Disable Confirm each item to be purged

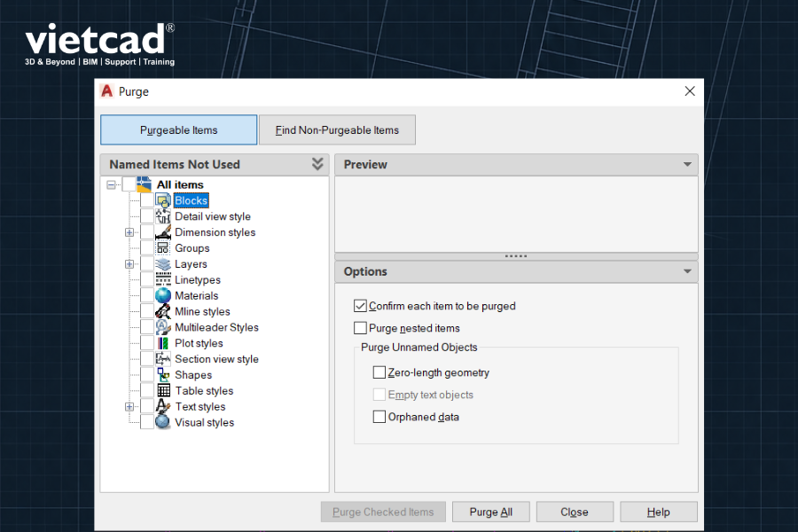[x=360, y=306]
